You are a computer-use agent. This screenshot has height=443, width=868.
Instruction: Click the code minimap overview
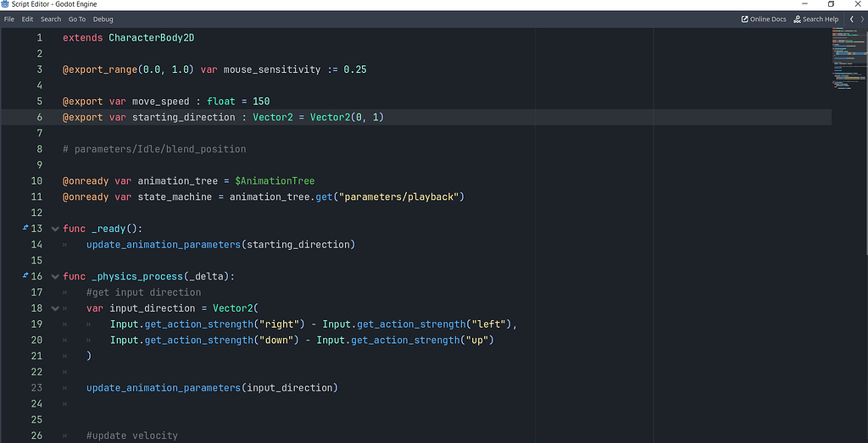tap(849, 58)
